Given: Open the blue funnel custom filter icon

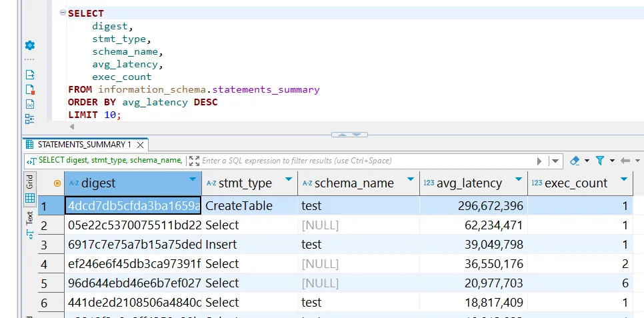Looking at the screenshot, I should tap(600, 161).
